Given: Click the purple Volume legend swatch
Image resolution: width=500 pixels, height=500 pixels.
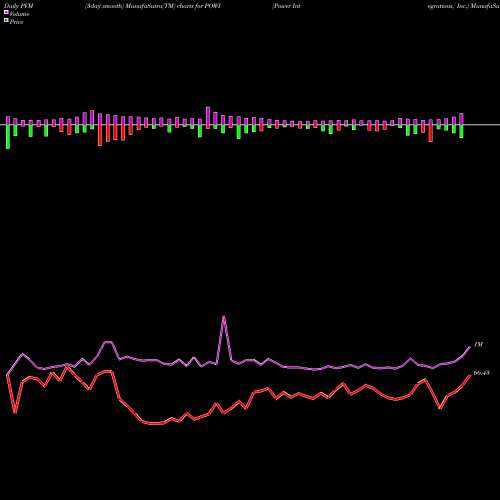Looking at the screenshot, I should 6,12.
